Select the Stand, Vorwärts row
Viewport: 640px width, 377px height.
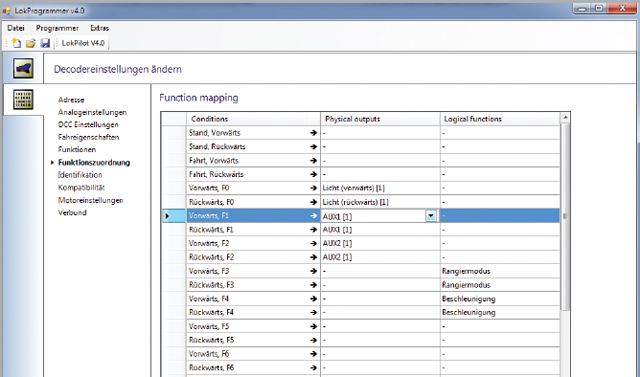(x=361, y=133)
